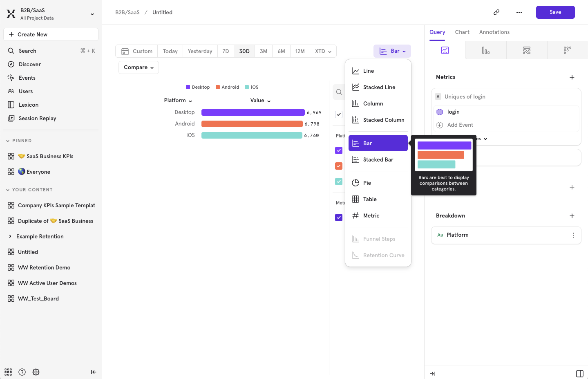Select the Pie chart type

coord(367,183)
